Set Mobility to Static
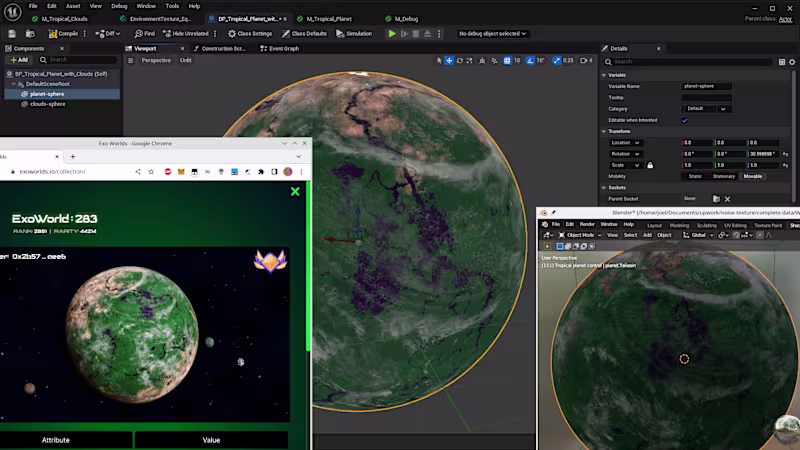This screenshot has width=800, height=450. [695, 176]
